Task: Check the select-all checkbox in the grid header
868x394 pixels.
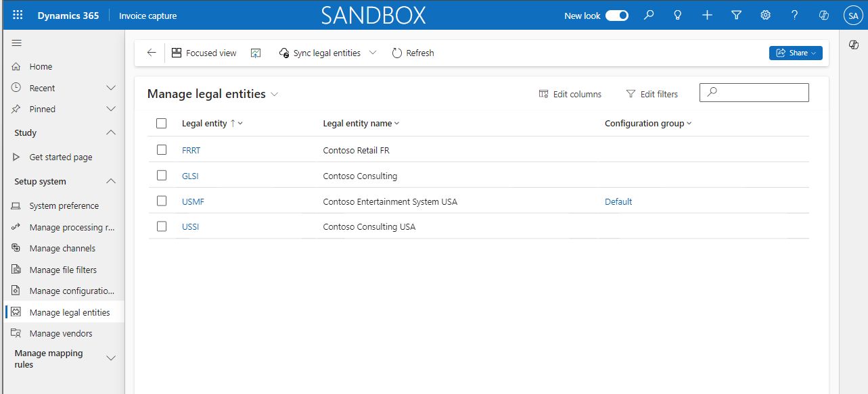Action: (161, 123)
